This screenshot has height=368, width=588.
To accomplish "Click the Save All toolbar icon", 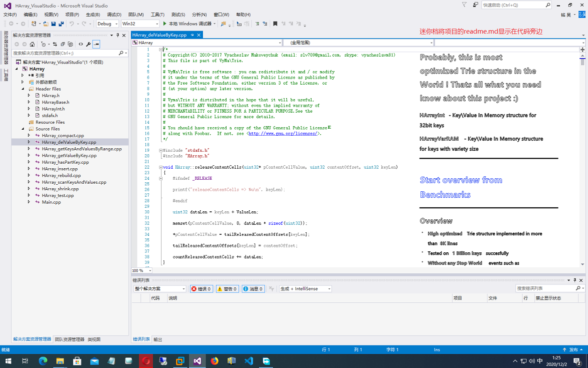I will point(61,24).
